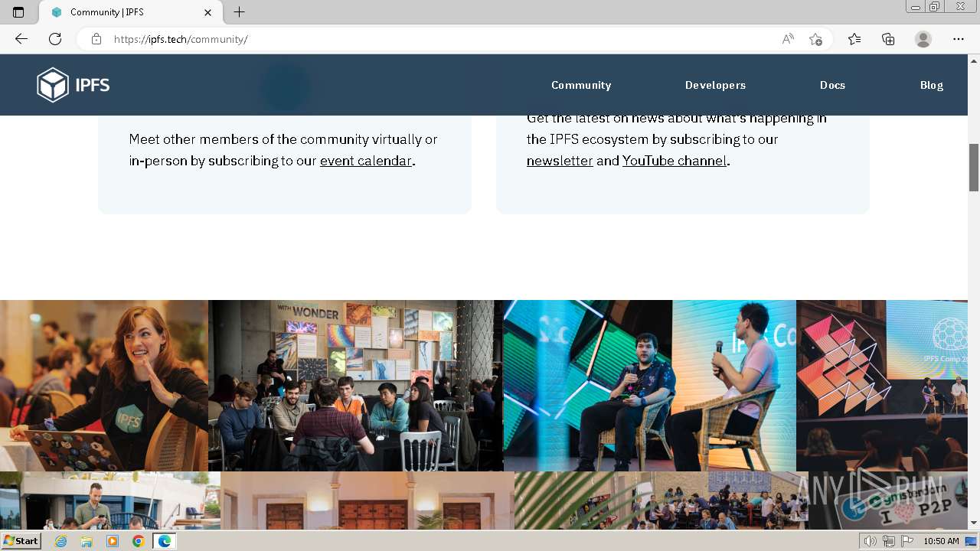Open Settings and more menu
980x551 pixels.
click(x=959, y=39)
